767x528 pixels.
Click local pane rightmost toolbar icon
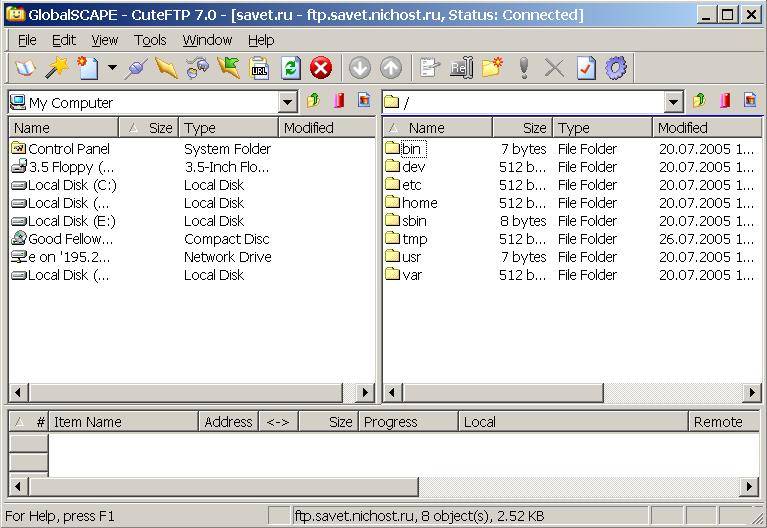click(x=364, y=101)
